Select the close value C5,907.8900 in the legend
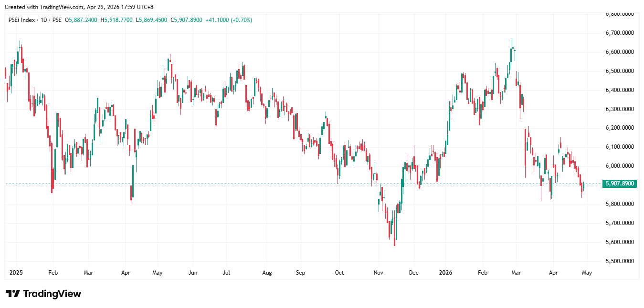 coord(188,20)
